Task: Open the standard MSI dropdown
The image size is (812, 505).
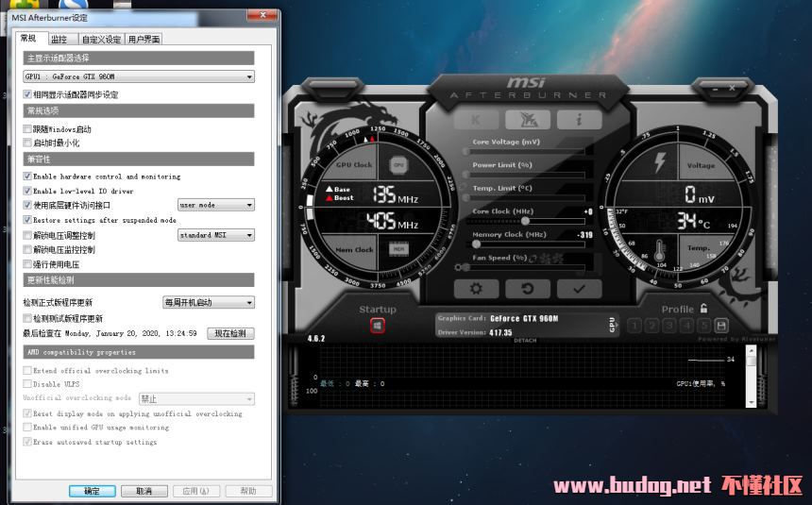Action: 216,235
